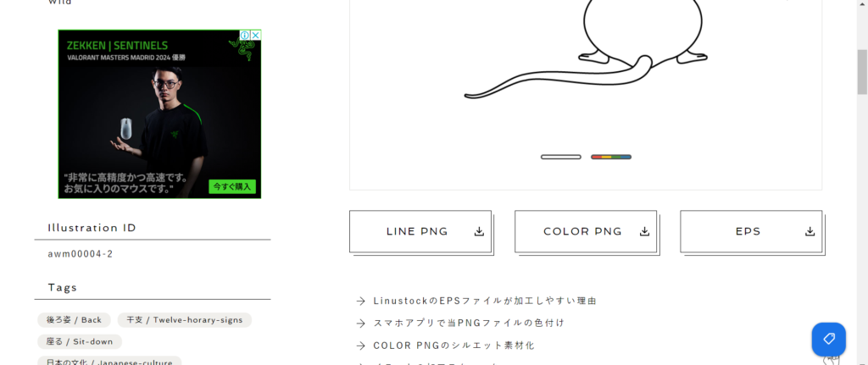
Task: Open the 後ろ姿 / Back tag
Action: [x=75, y=320]
